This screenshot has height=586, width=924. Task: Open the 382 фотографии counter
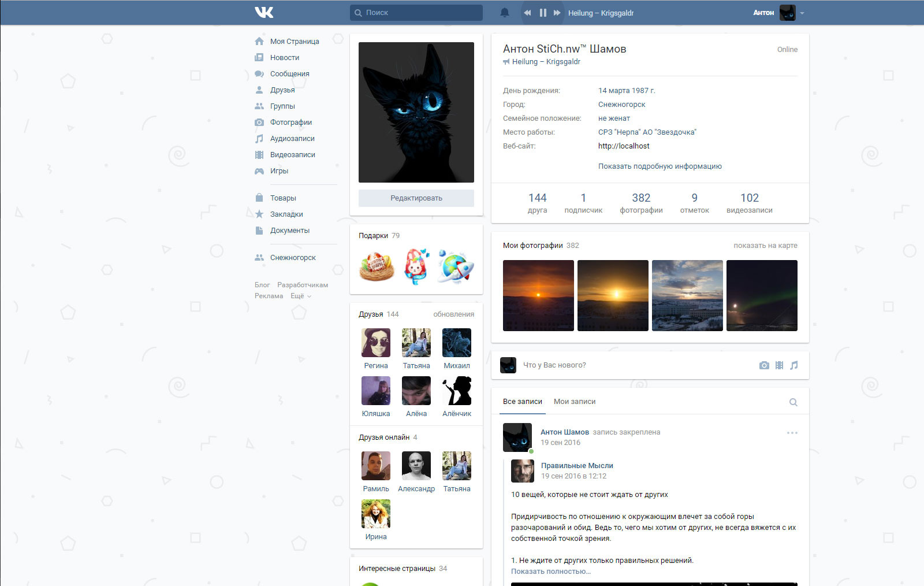(x=641, y=203)
